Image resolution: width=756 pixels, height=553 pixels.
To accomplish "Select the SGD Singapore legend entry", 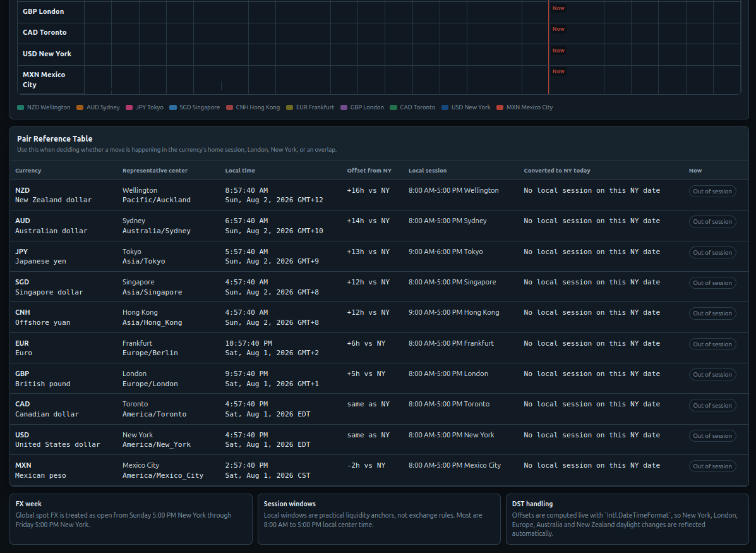I will point(195,107).
